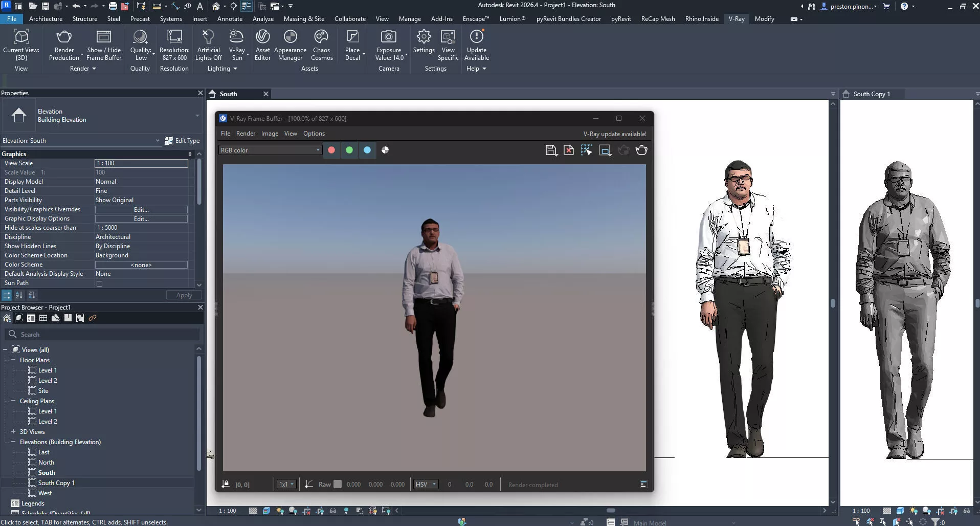980x526 pixels.
Task: Click the Project Browser search field
Action: coord(102,335)
